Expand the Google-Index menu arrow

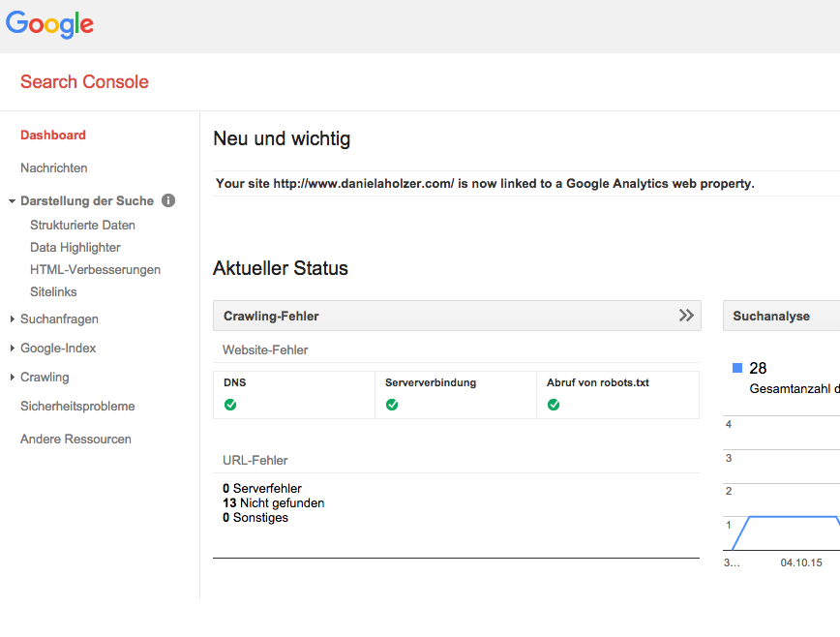pos(12,349)
